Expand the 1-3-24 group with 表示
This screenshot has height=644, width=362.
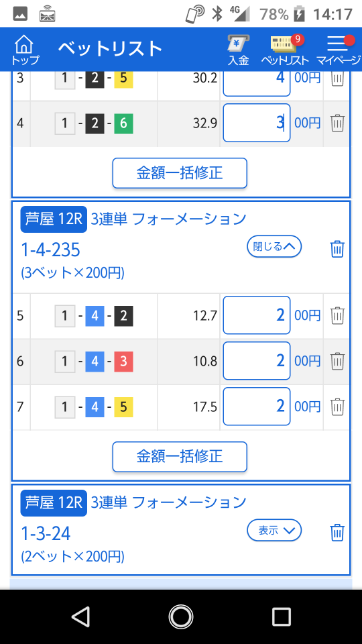(274, 530)
